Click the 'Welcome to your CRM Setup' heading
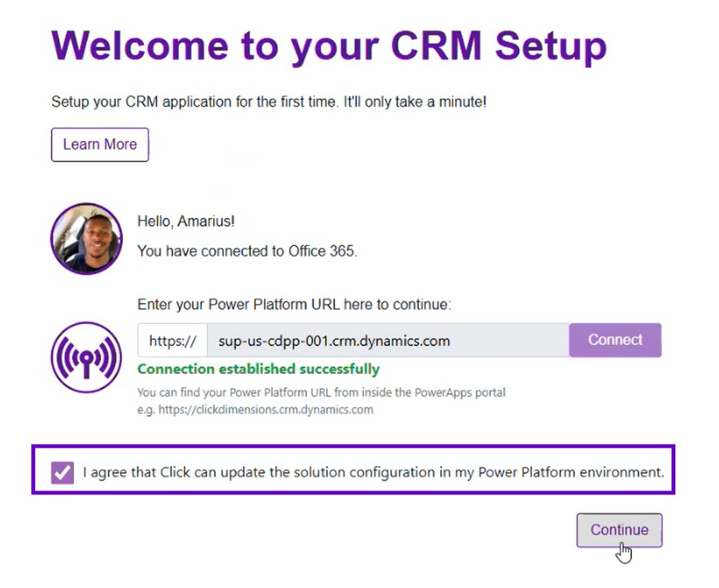The height and width of the screenshot is (588, 719). 330,47
